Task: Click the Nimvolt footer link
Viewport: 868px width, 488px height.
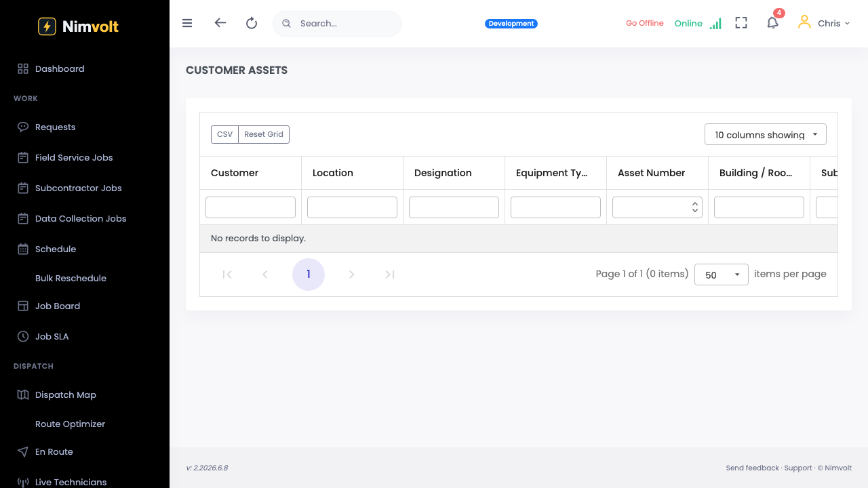Action: 838,468
